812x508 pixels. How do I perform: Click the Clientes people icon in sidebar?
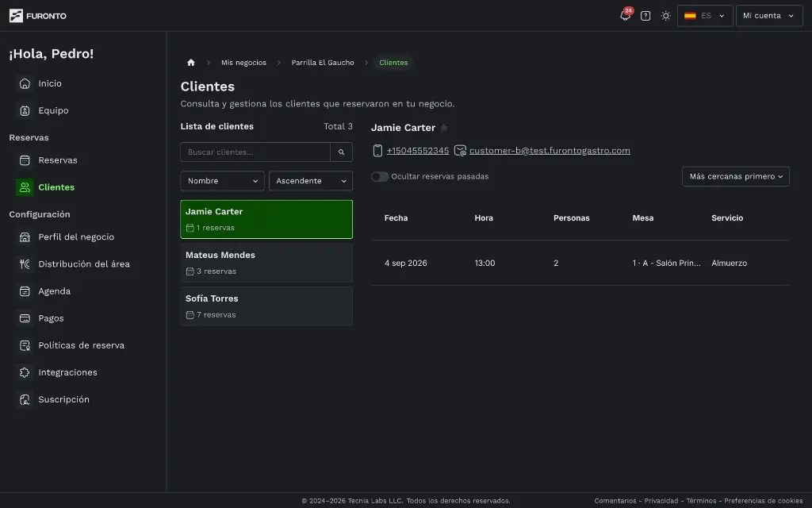coord(25,187)
